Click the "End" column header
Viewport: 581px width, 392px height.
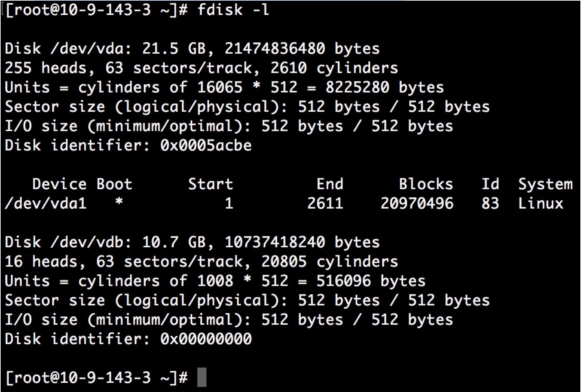pos(329,184)
